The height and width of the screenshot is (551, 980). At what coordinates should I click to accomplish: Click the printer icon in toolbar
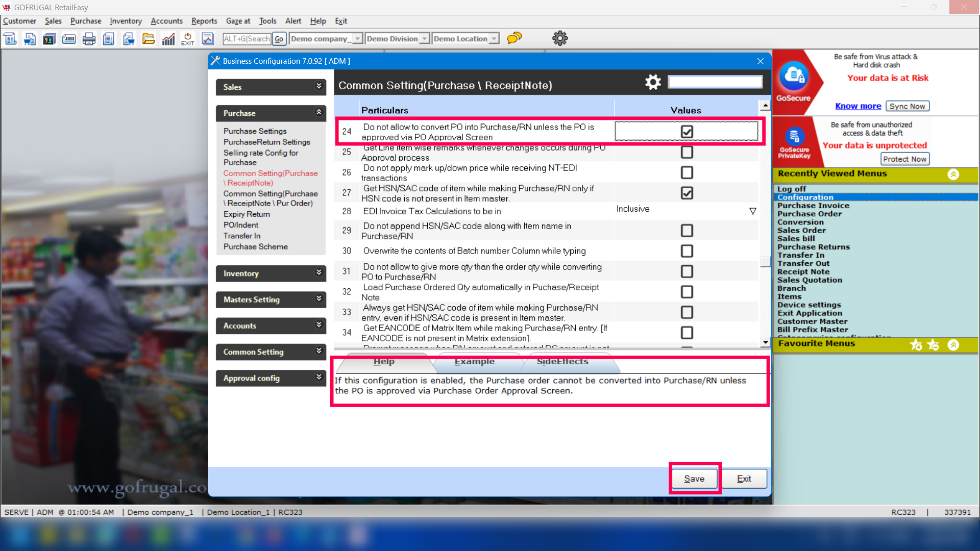coord(89,39)
